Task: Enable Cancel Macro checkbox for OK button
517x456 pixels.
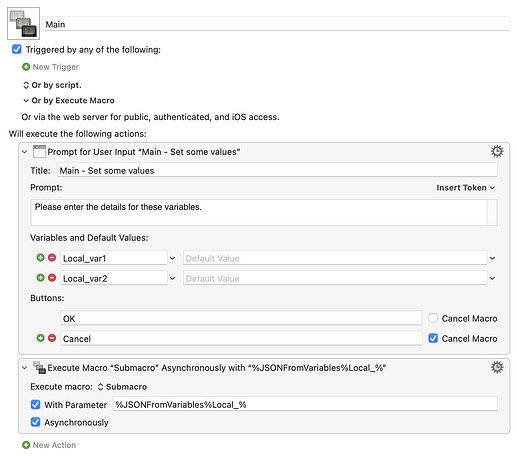Action: [433, 318]
